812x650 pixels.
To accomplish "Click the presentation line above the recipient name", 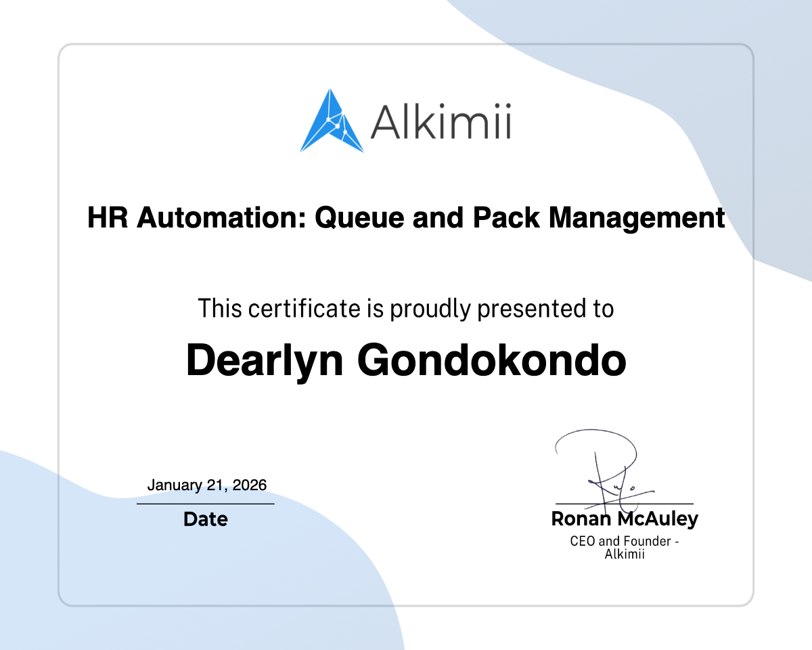I will [405, 308].
